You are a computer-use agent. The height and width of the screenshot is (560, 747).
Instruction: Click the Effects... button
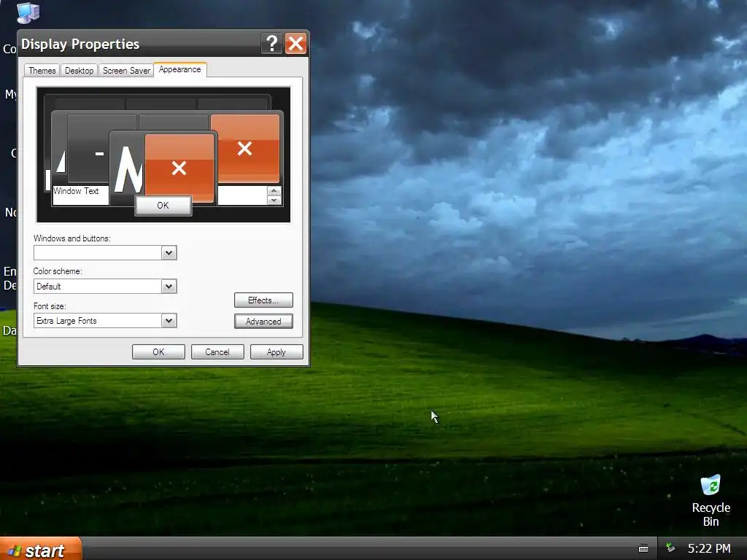(x=263, y=300)
